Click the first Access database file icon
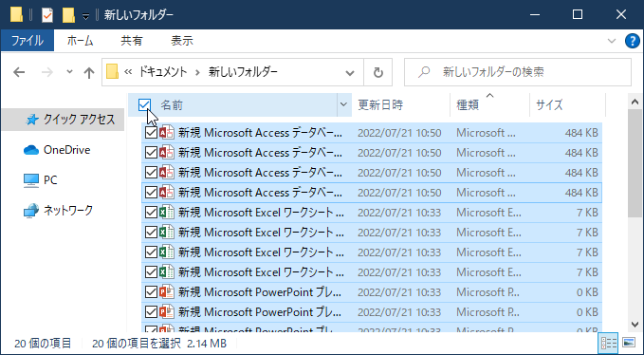Viewport: 644px width, 355px height. [x=167, y=133]
